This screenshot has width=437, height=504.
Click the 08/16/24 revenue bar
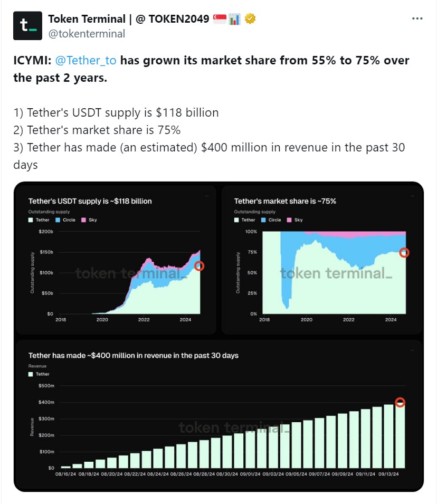point(65,467)
